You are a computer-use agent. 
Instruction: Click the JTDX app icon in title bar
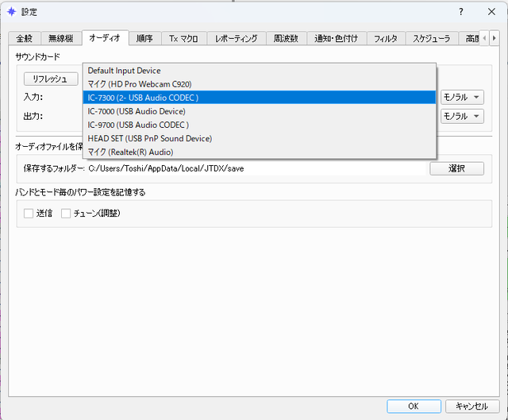[12, 12]
